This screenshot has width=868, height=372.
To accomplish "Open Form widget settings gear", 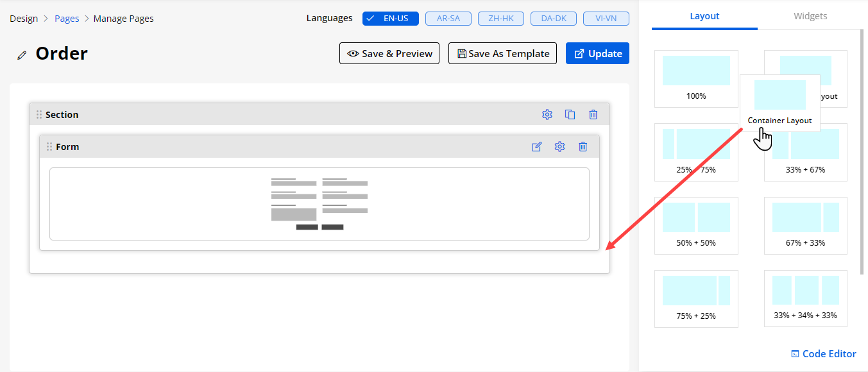I will [559, 147].
